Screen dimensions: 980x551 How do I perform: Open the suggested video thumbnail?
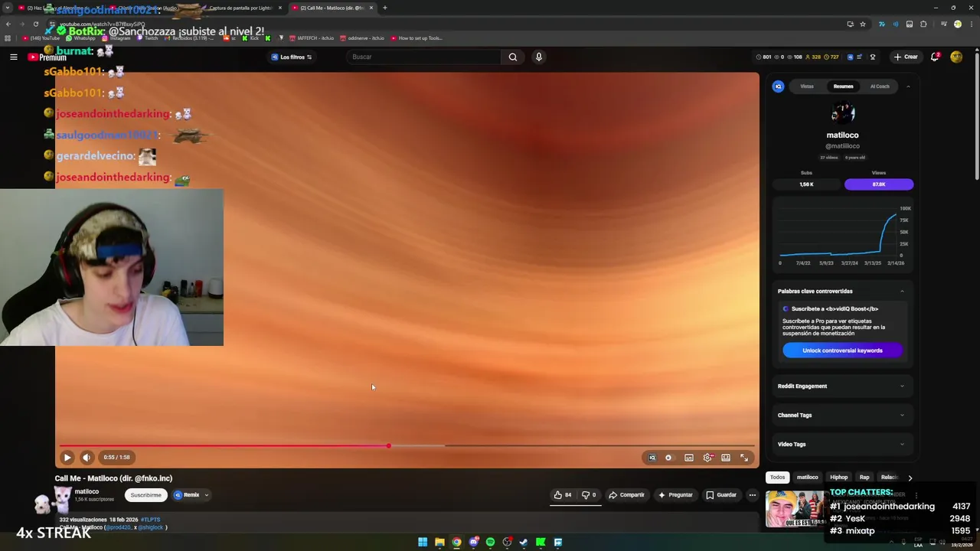point(795,510)
